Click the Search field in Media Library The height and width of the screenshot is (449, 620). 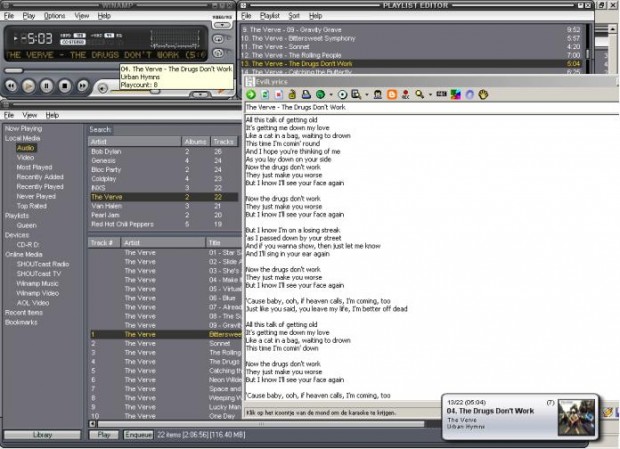176,129
